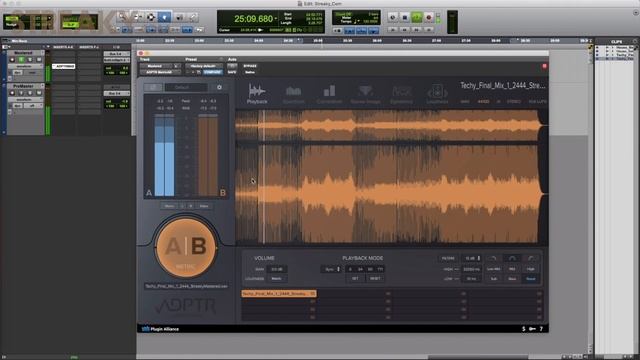Click the question mark help icon
Viewport: 640px width, 360px height.
coord(541,329)
